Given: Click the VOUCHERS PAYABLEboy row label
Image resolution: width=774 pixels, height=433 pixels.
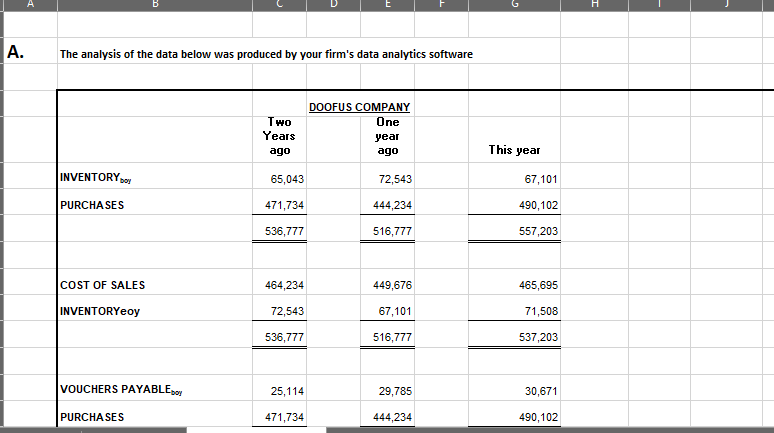Looking at the screenshot, I should tap(121, 390).
